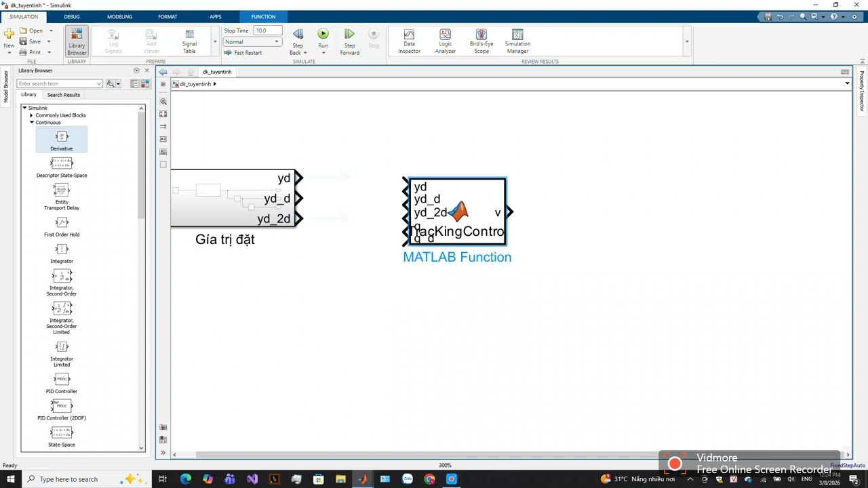Select the MATLAB Function block on canvas
This screenshot has width=868, height=488.
(x=458, y=212)
